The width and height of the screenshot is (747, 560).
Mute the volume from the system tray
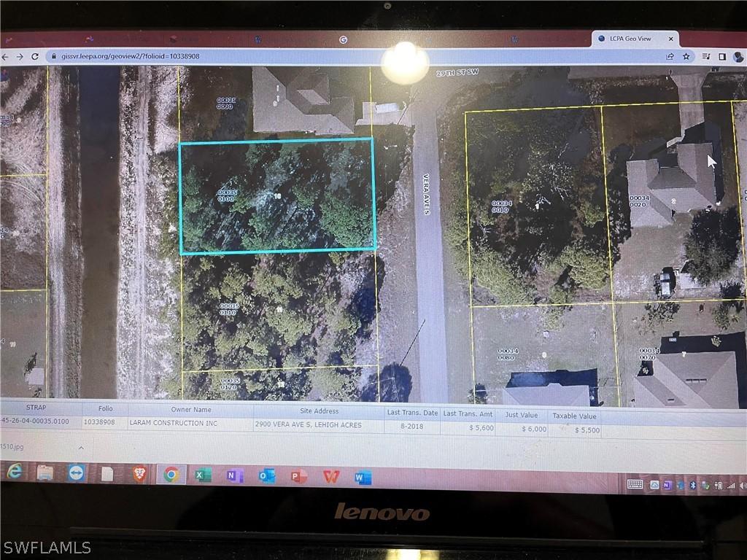point(742,484)
